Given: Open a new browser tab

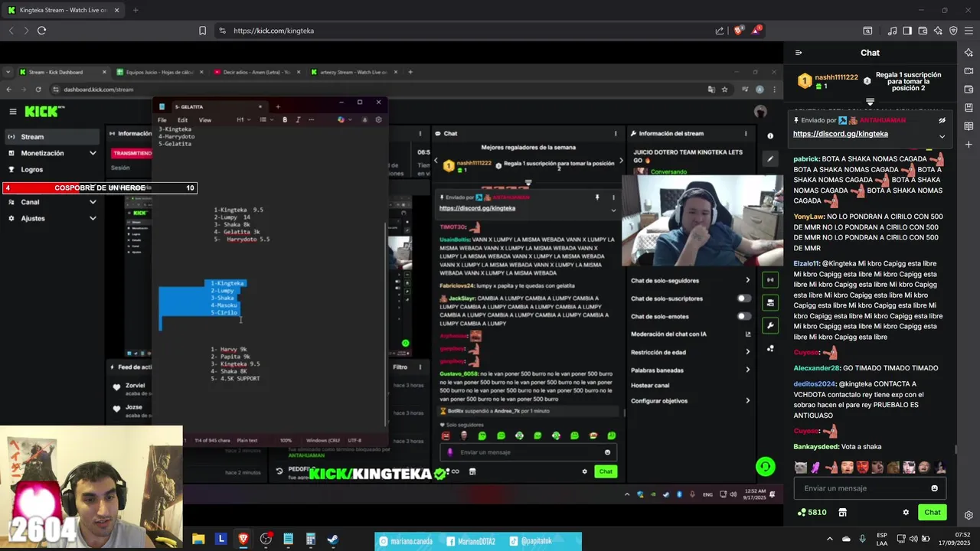Looking at the screenshot, I should point(136,10).
